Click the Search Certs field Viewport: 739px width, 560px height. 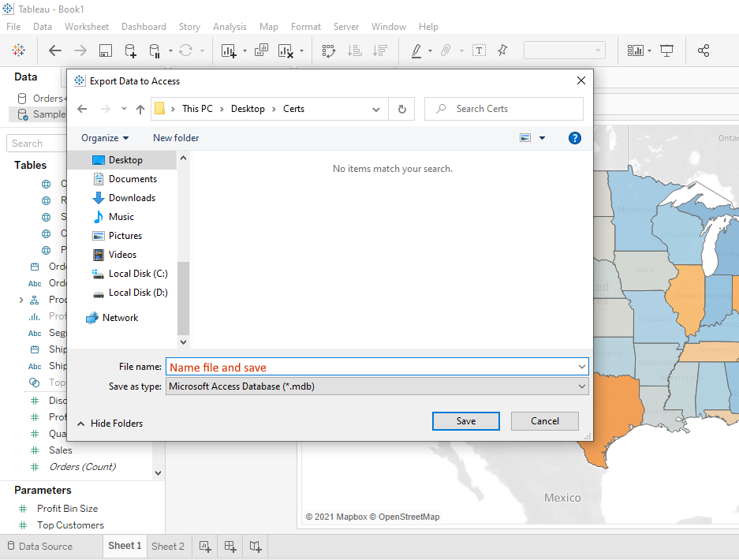[x=504, y=109]
